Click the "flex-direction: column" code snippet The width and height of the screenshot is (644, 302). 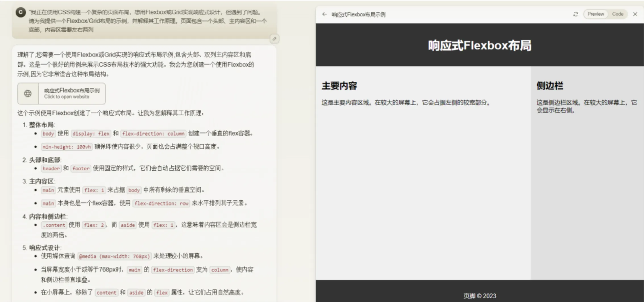pos(153,134)
